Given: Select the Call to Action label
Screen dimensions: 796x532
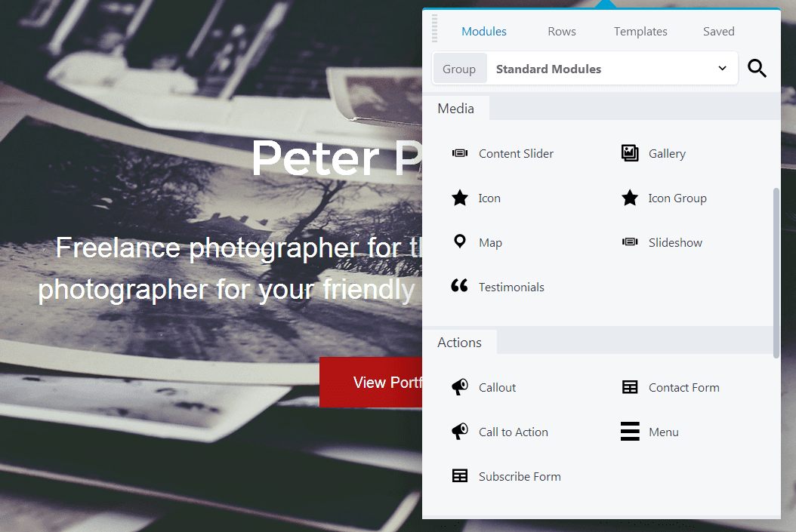Looking at the screenshot, I should point(514,432).
